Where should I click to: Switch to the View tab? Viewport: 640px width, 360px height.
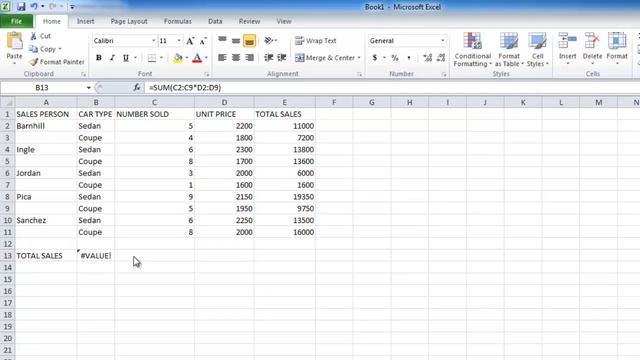click(284, 21)
